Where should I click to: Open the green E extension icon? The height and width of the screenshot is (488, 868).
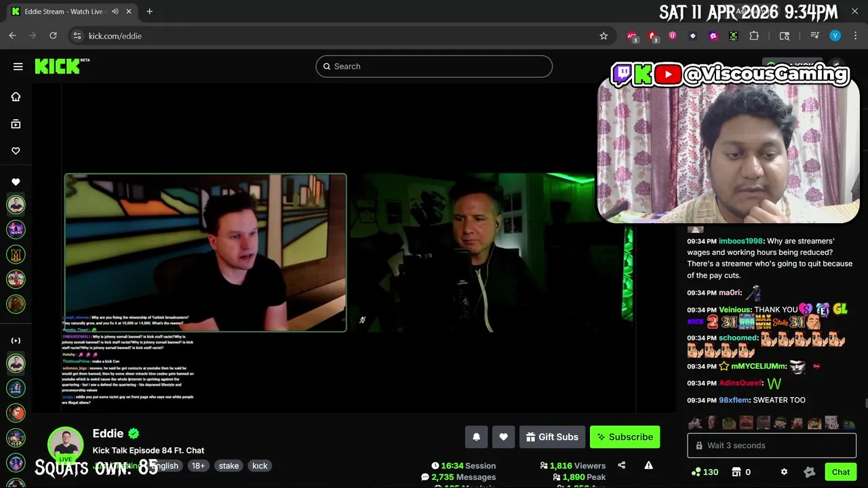(x=733, y=36)
